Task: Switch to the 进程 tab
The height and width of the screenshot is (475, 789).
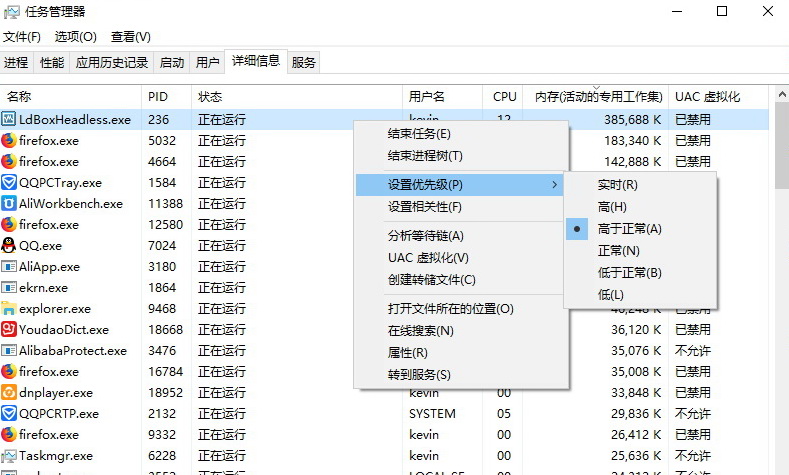Action: click(x=16, y=62)
